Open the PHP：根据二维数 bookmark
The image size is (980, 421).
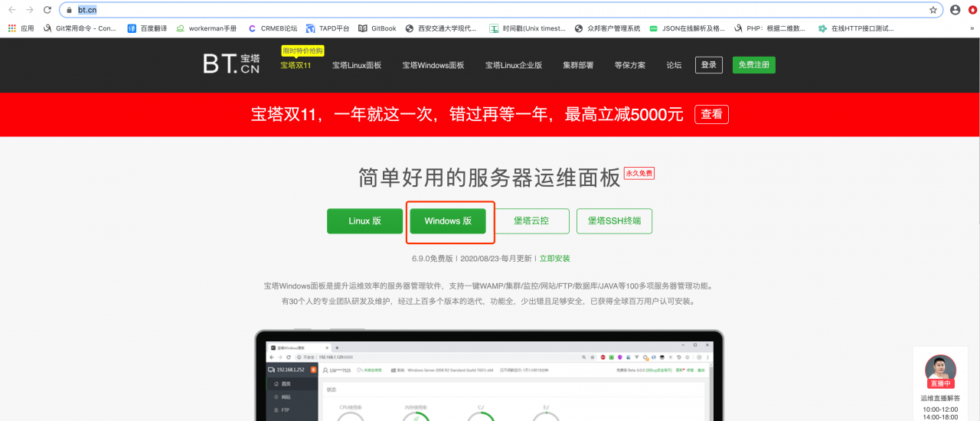(x=770, y=28)
